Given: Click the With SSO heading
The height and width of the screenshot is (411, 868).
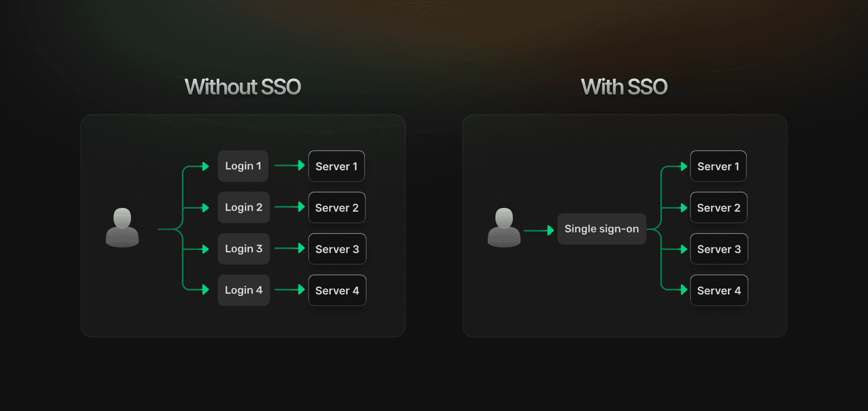Looking at the screenshot, I should pyautogui.click(x=624, y=87).
